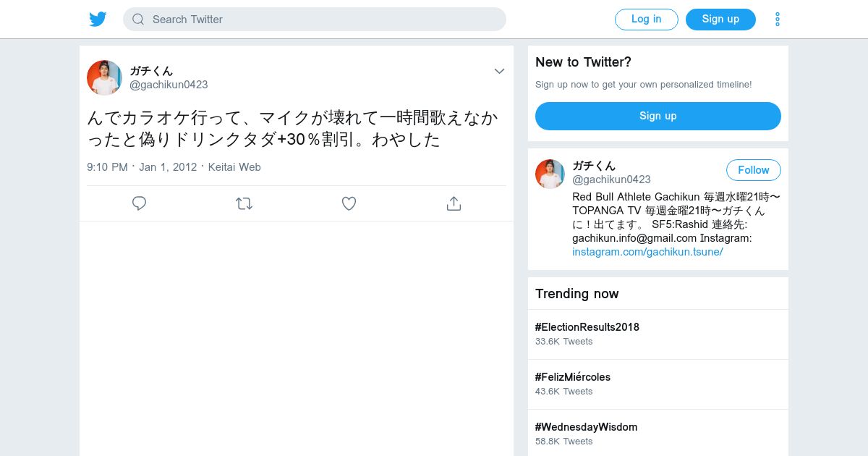
Task: Open the @gachikun0423 handle in the tweet
Action: [x=169, y=85]
